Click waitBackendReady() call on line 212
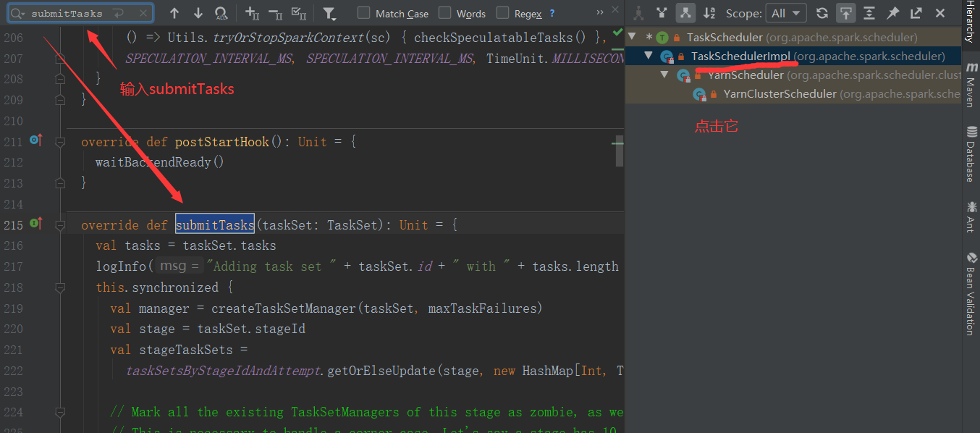The height and width of the screenshot is (433, 980). [160, 162]
